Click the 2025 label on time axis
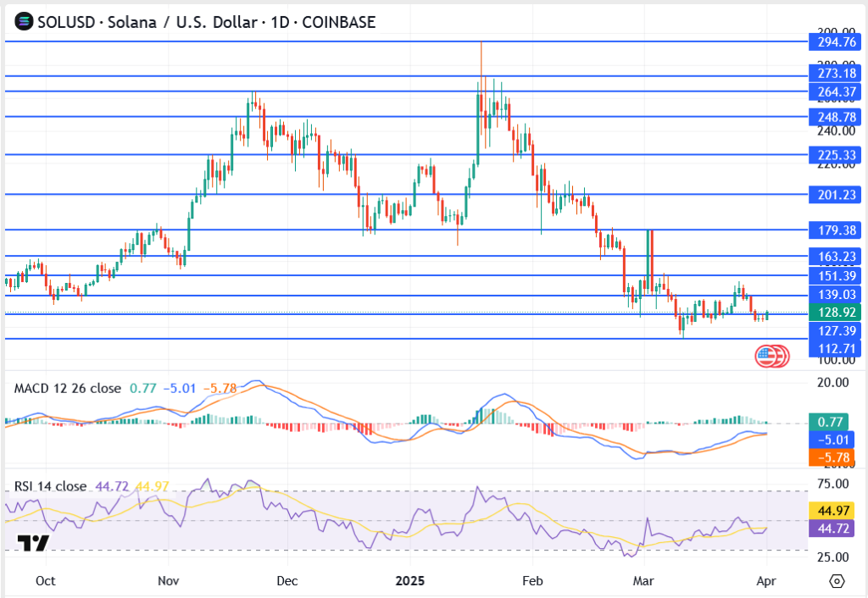868x598 pixels. 409,582
